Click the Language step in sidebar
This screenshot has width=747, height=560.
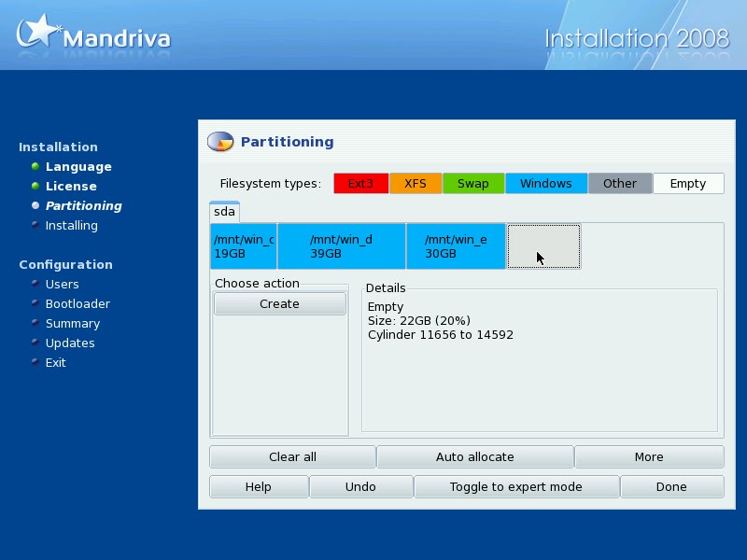[78, 167]
